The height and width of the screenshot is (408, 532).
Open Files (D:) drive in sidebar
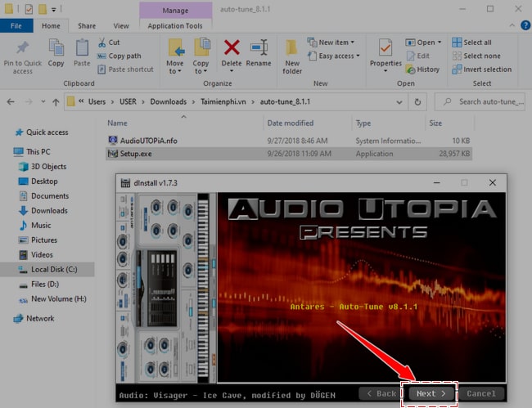(x=38, y=284)
